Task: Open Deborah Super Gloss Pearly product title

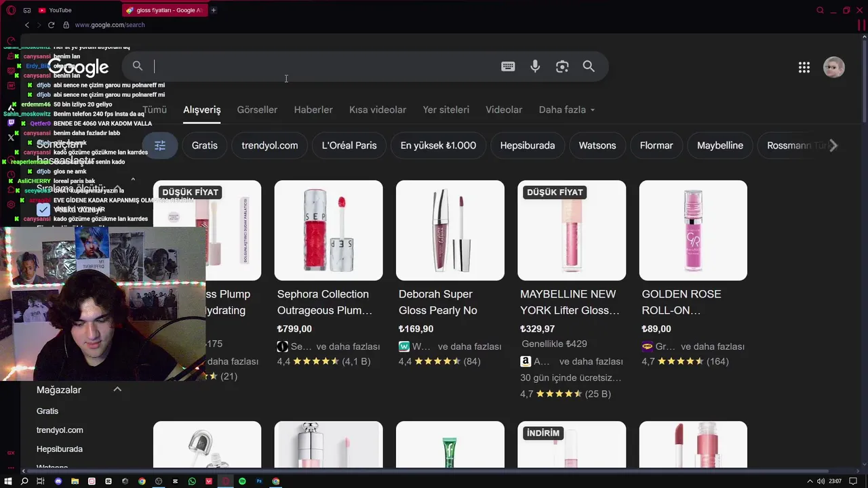Action: pyautogui.click(x=438, y=302)
